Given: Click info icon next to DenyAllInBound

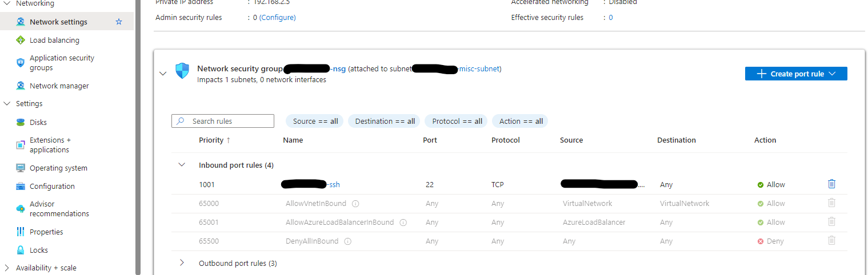Looking at the screenshot, I should (348, 241).
